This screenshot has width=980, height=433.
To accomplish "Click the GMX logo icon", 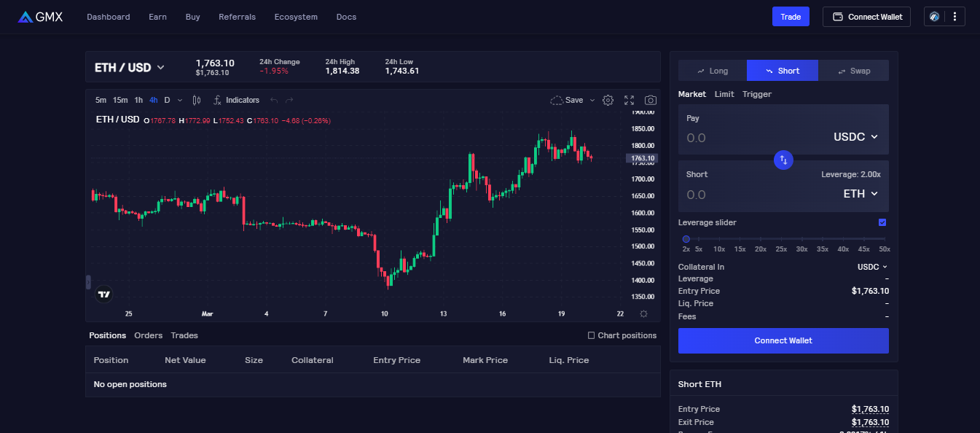I will tap(26, 17).
